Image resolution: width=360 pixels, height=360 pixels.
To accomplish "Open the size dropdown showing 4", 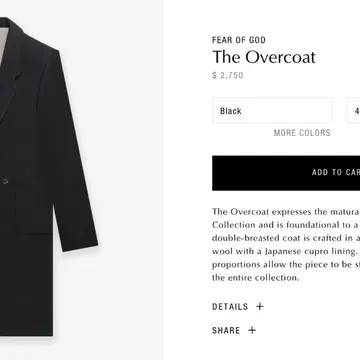I will 353,111.
